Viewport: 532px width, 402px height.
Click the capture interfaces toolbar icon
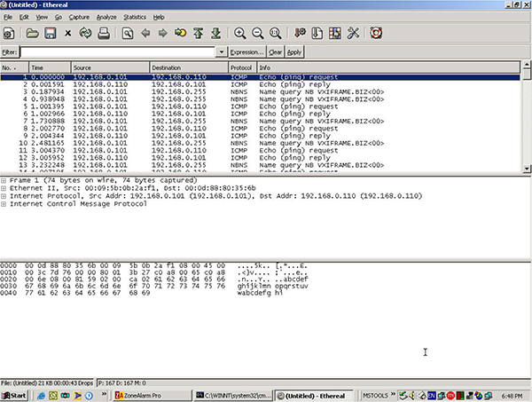(9, 33)
